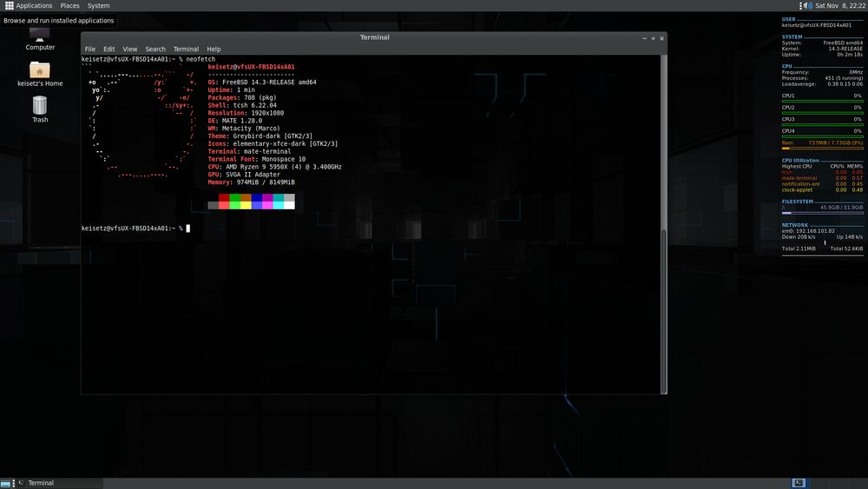The height and width of the screenshot is (489, 868).
Task: Select the first workspace in the workspace switcher
Action: point(799,484)
